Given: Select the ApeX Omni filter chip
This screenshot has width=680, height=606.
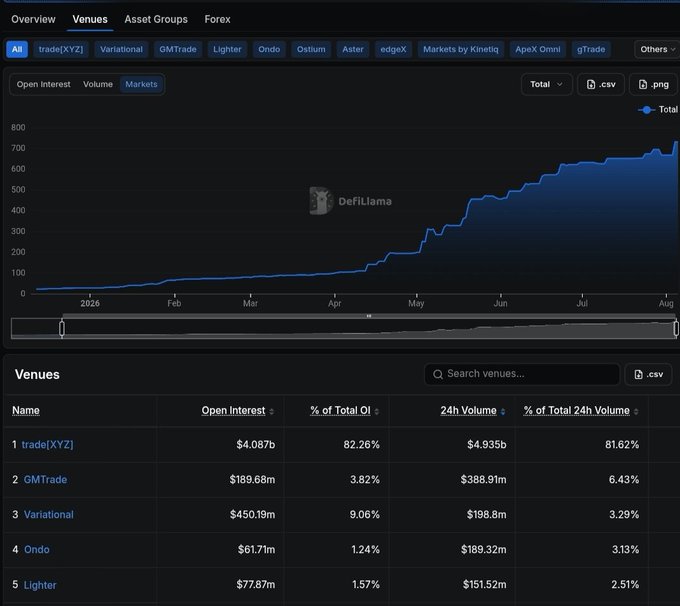Looking at the screenshot, I should click(x=538, y=49).
